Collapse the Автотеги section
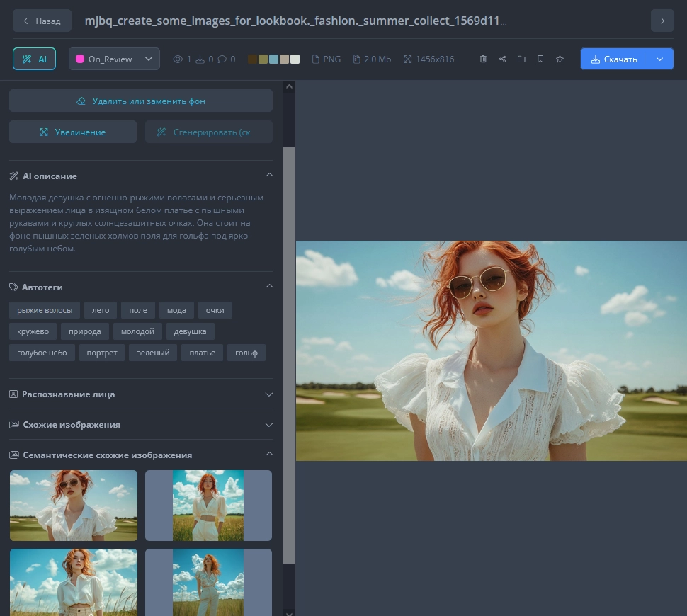The image size is (687, 616). pyautogui.click(x=268, y=287)
